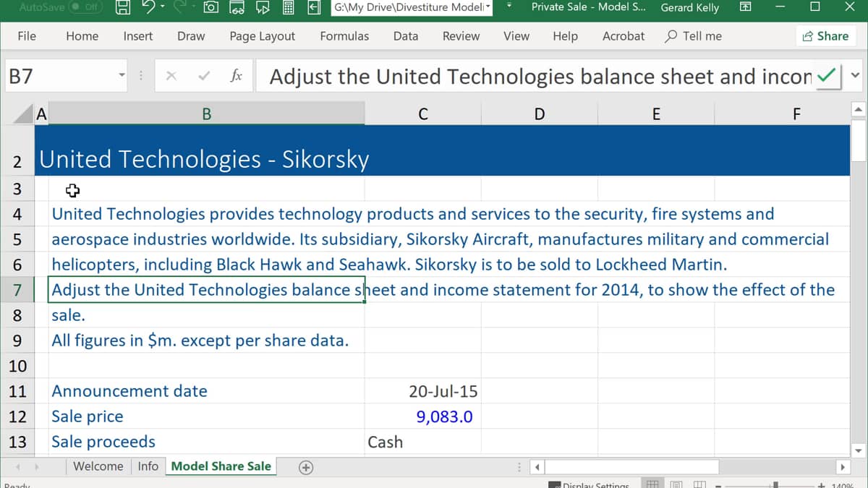The width and height of the screenshot is (868, 488).
Task: Open the Undo history dropdown arrow
Action: pyautogui.click(x=163, y=8)
